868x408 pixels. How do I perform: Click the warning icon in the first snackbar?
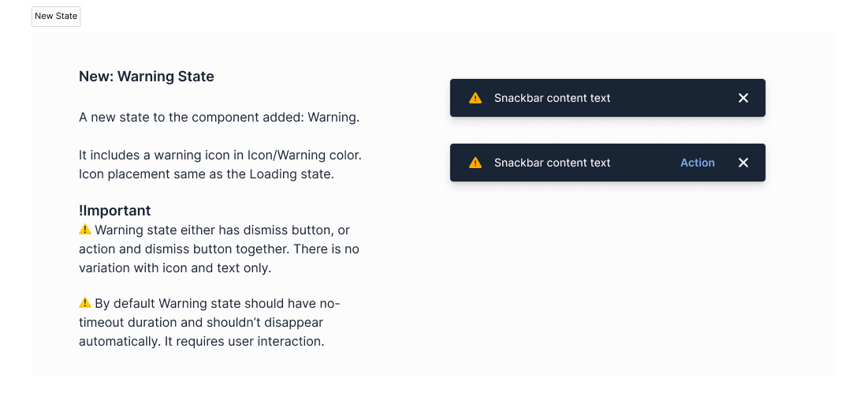point(475,98)
